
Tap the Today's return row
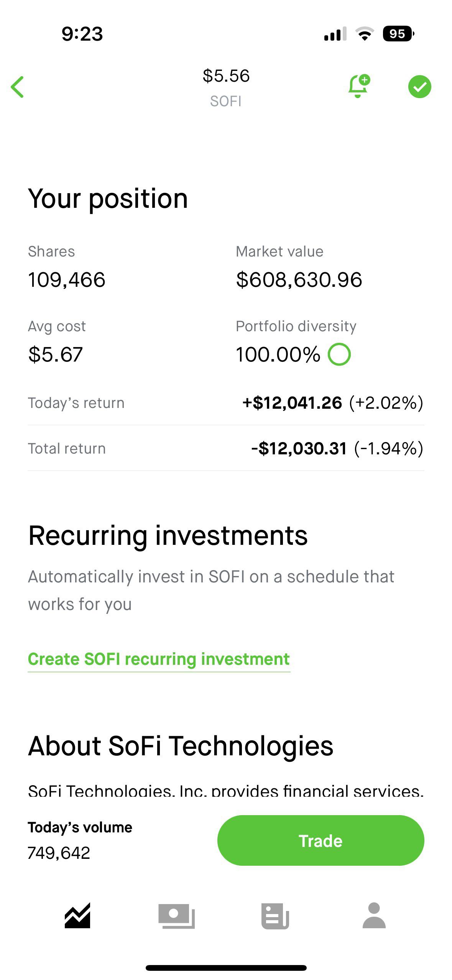pos(226,403)
